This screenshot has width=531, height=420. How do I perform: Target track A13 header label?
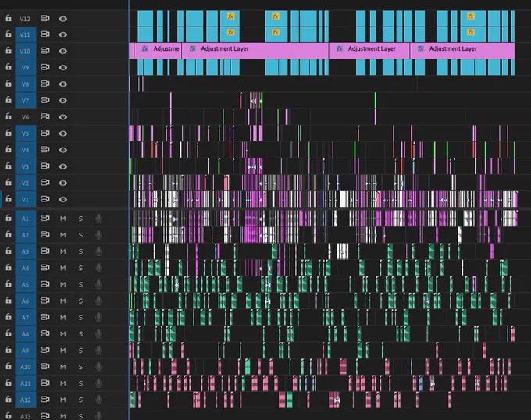(x=26, y=416)
